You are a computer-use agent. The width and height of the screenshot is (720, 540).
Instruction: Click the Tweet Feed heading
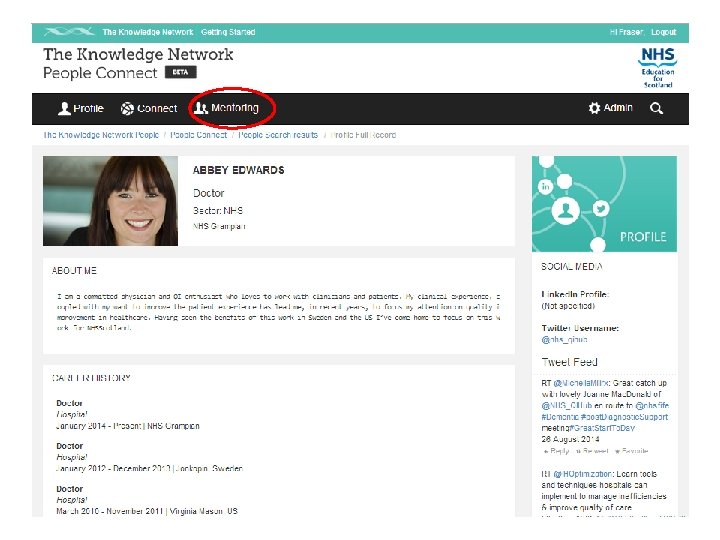click(x=569, y=362)
